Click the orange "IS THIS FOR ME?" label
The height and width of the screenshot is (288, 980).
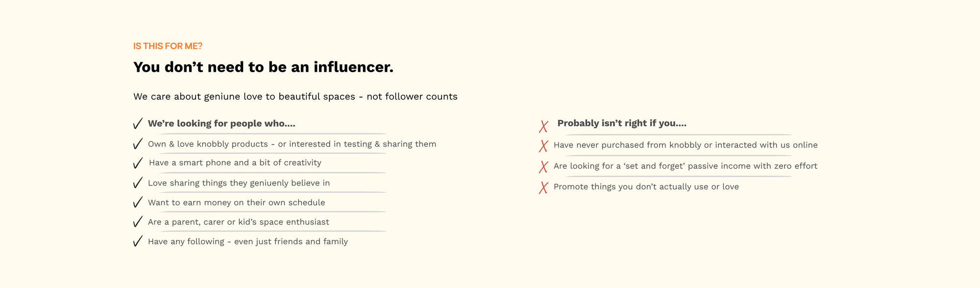click(168, 46)
